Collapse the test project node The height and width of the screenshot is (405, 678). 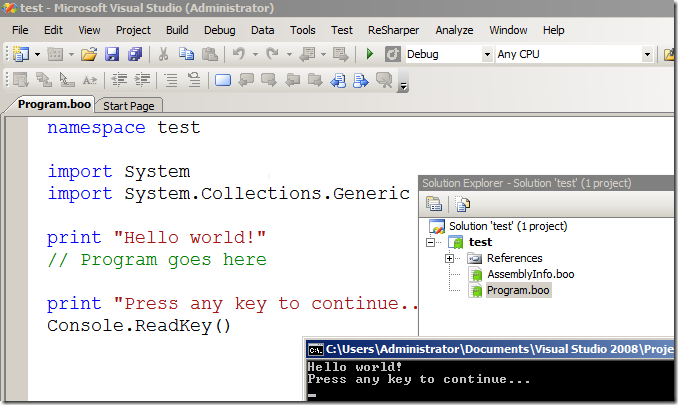pyautogui.click(x=430, y=242)
